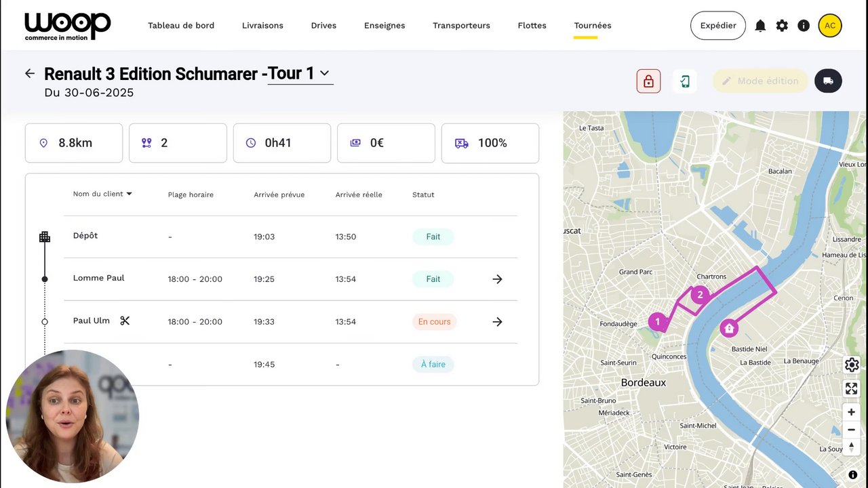This screenshot has height=488, width=868.
Task: Click the red lock icon button
Action: click(x=648, y=81)
